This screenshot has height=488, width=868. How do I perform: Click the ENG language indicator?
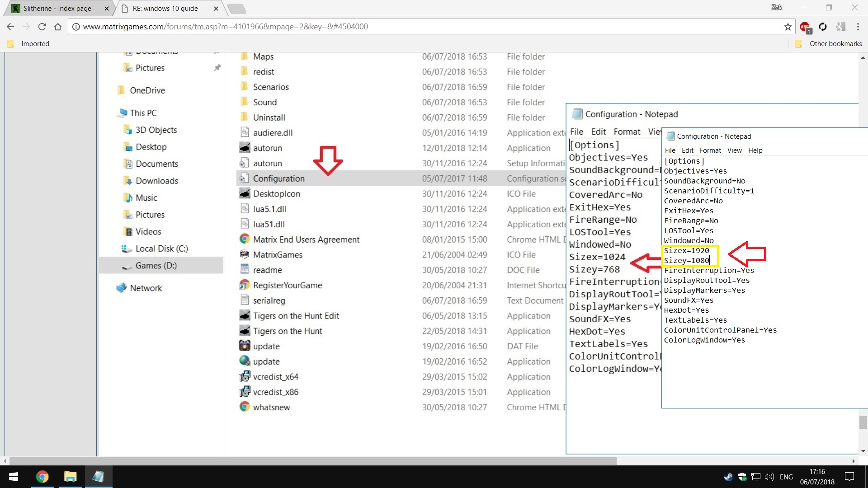coord(786,477)
